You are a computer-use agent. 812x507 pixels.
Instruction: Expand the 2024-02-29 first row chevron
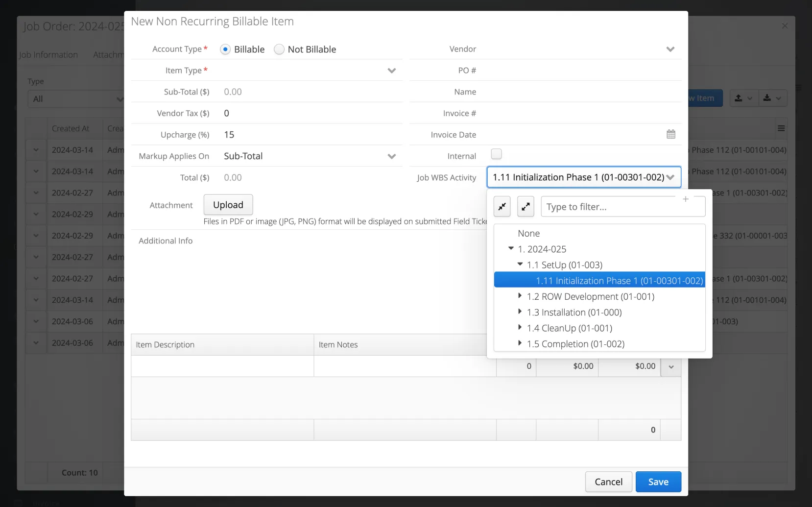[x=36, y=214]
